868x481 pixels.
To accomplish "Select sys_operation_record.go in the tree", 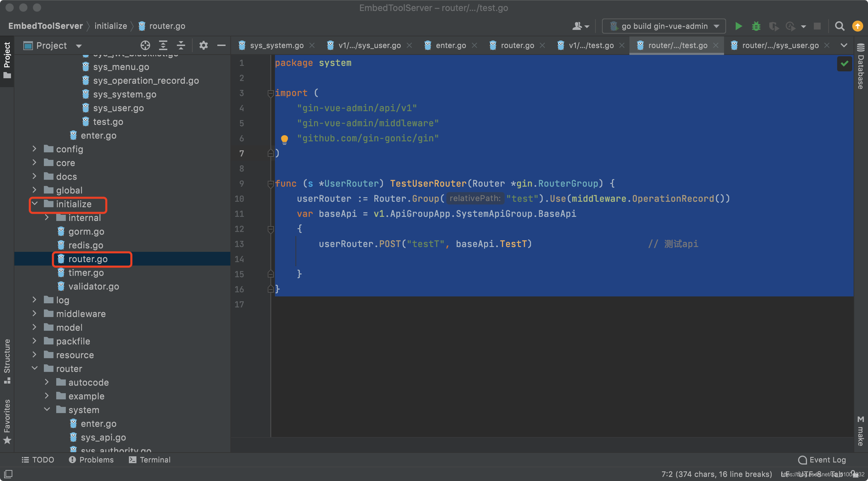I will [x=146, y=81].
